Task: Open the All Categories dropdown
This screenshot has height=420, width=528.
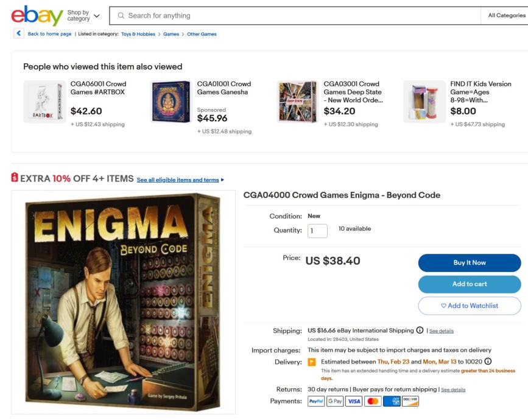Action: coord(506,16)
